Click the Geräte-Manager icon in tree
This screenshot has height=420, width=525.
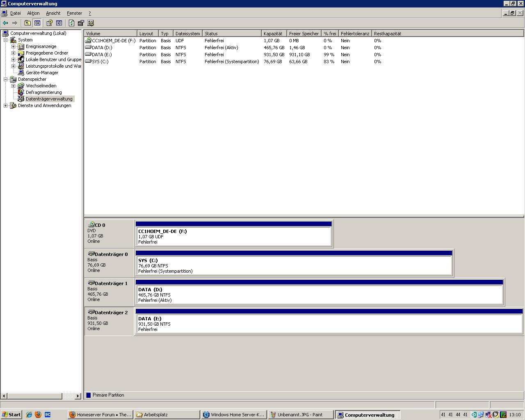[x=21, y=73]
